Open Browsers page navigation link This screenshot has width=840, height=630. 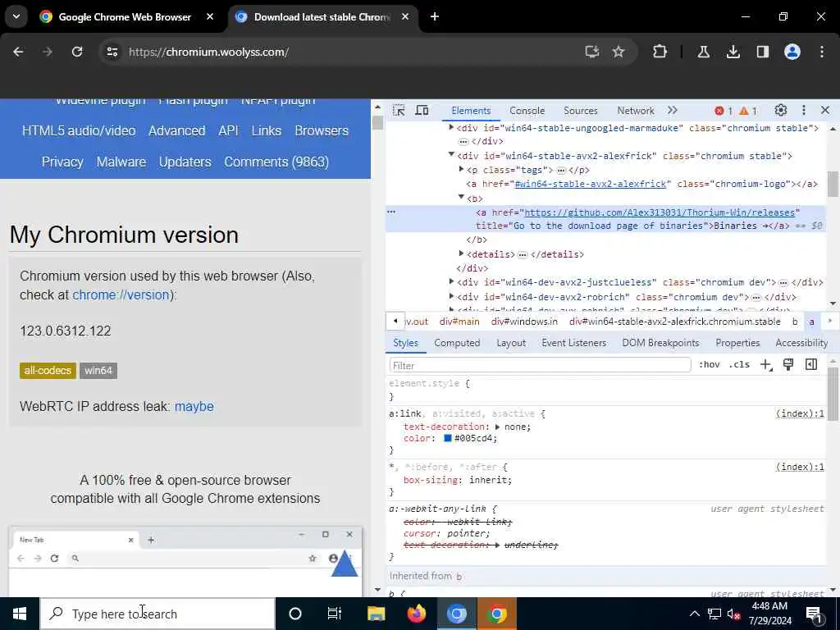click(322, 130)
